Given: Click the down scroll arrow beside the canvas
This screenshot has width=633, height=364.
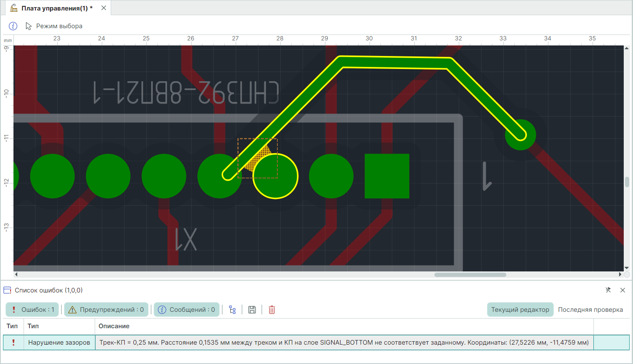Looking at the screenshot, I should (627, 268).
